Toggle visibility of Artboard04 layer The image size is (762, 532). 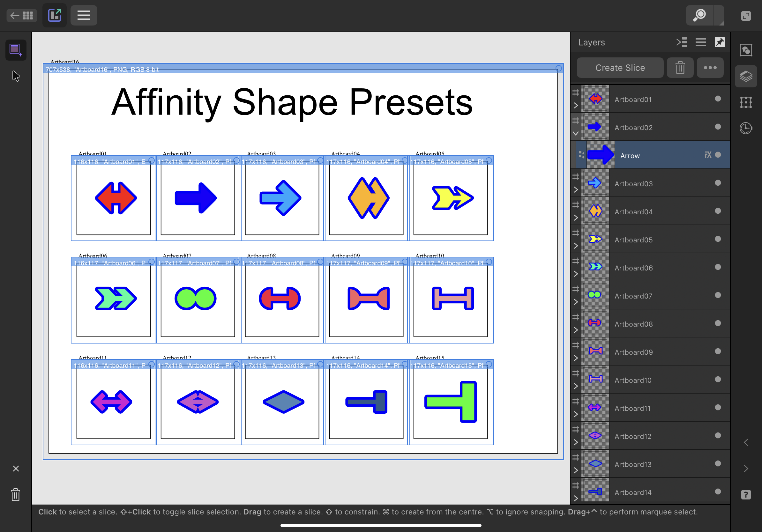click(718, 211)
